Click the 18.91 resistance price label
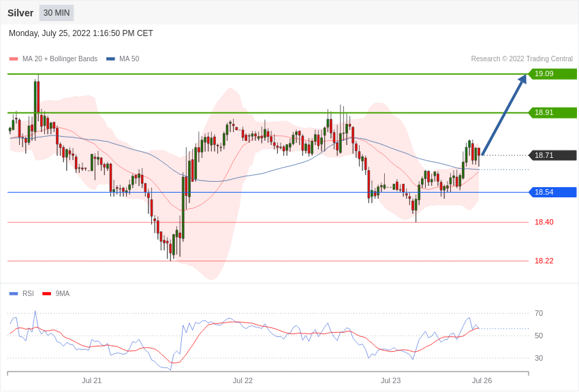The image size is (579, 392). tap(552, 112)
